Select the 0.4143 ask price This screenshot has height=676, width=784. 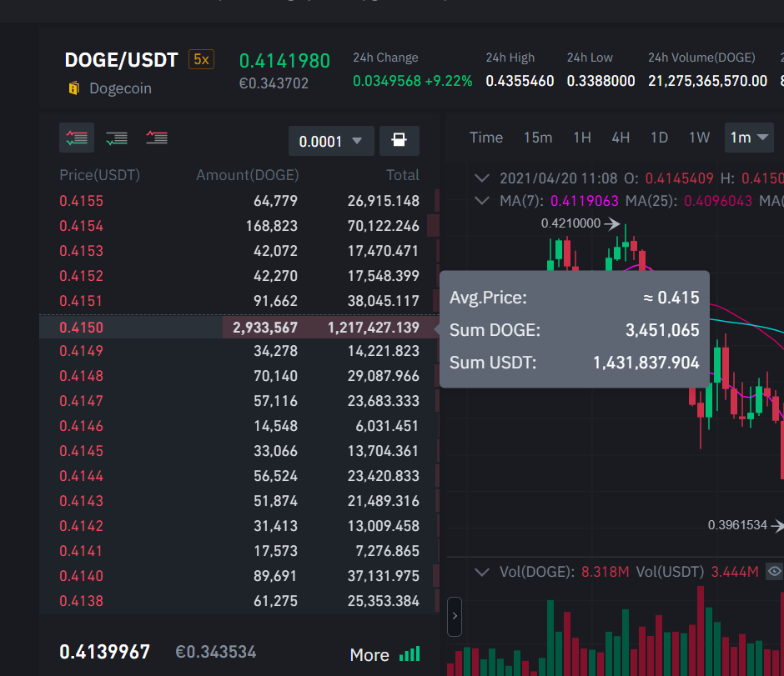tap(81, 501)
